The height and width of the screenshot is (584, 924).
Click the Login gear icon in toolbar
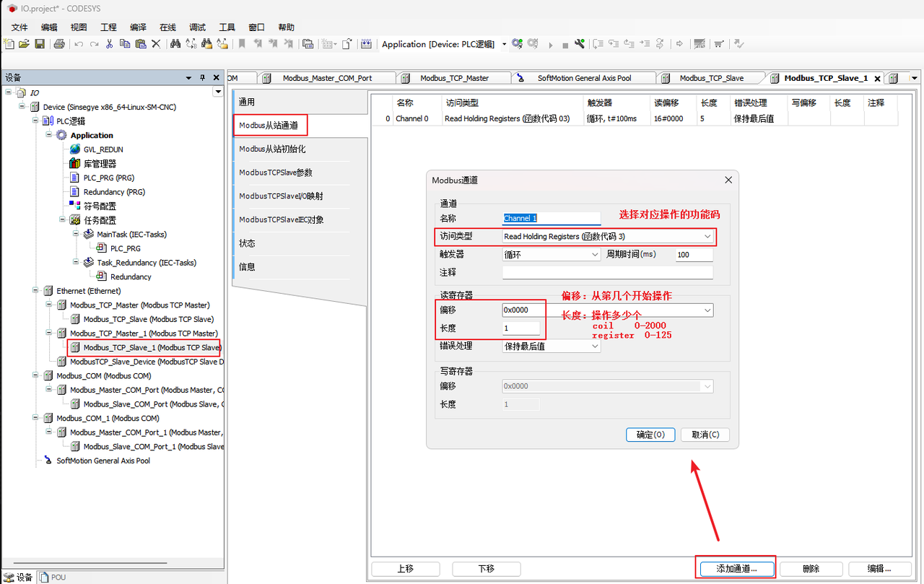coord(517,44)
